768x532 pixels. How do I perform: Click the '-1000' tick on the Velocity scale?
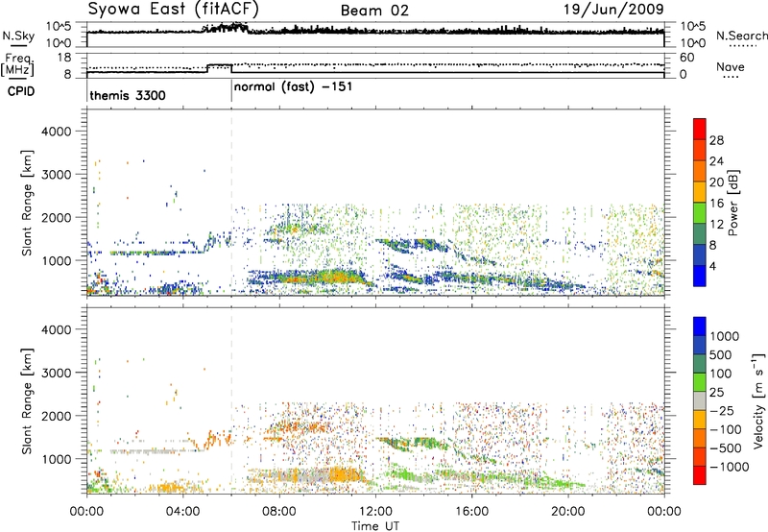click(729, 467)
